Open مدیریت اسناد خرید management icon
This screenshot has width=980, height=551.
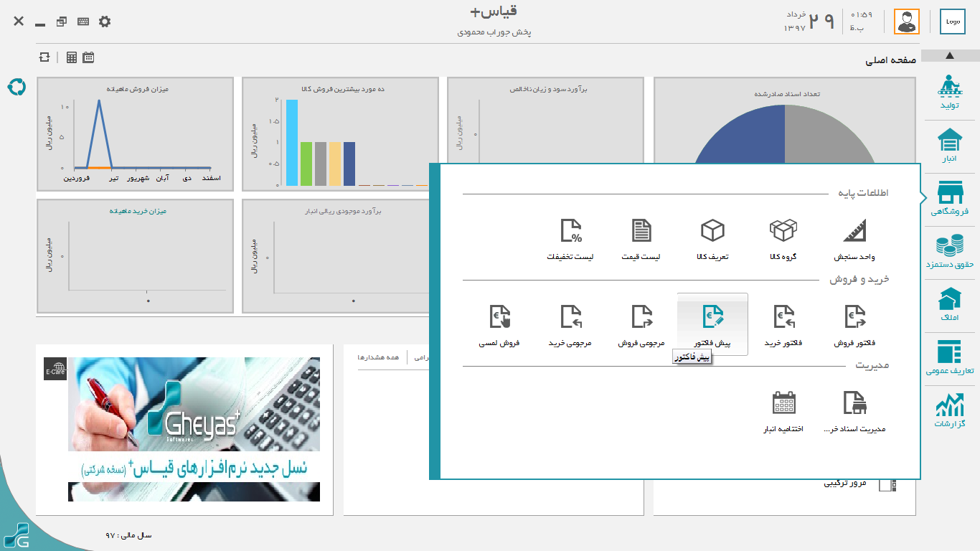click(x=854, y=412)
